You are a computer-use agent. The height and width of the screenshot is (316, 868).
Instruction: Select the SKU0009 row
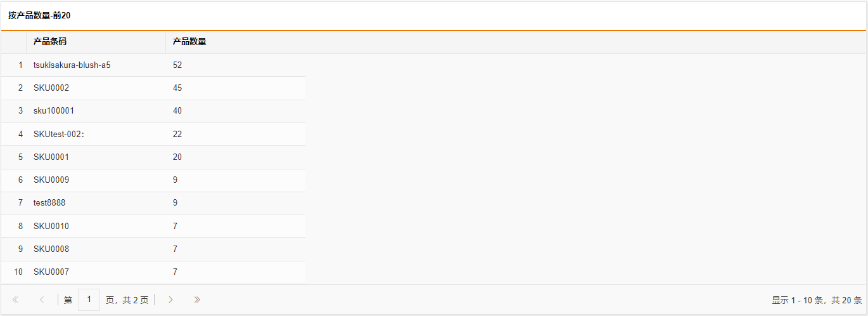coord(153,180)
